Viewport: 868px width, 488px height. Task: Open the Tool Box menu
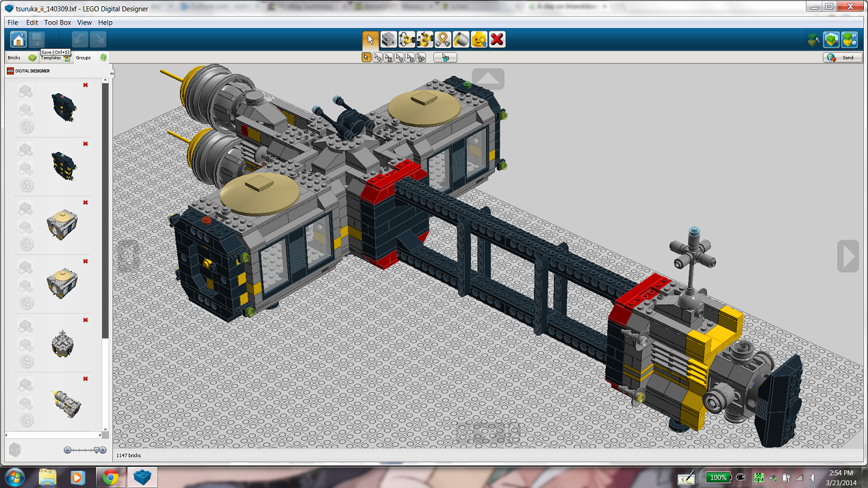[x=58, y=23]
